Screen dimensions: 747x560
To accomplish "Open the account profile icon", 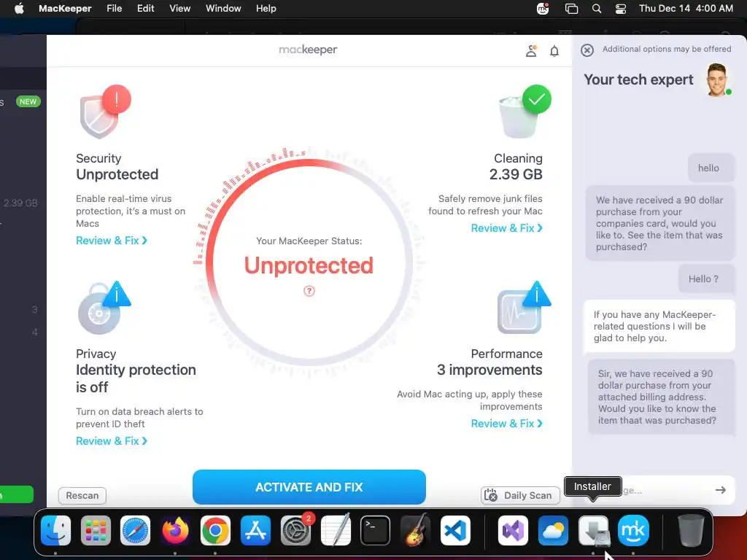I will 531,51.
